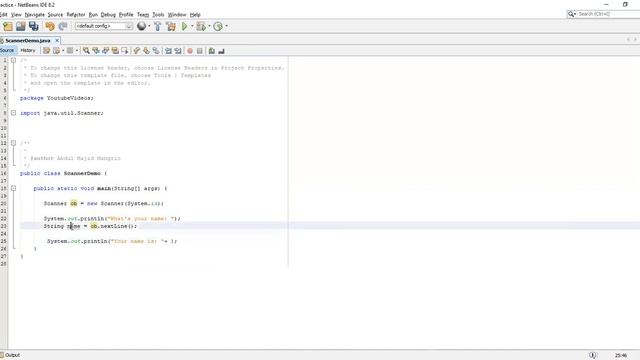Click the Open Project toolbar icon
This screenshot has width=640, height=360.
(x=20, y=27)
